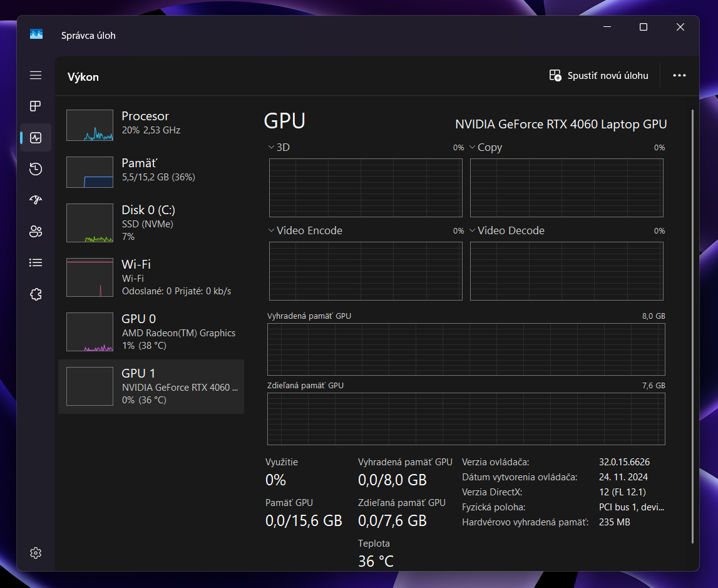Screen dimensions: 718x588
Task: Open the App history icon
Action: coord(36,168)
